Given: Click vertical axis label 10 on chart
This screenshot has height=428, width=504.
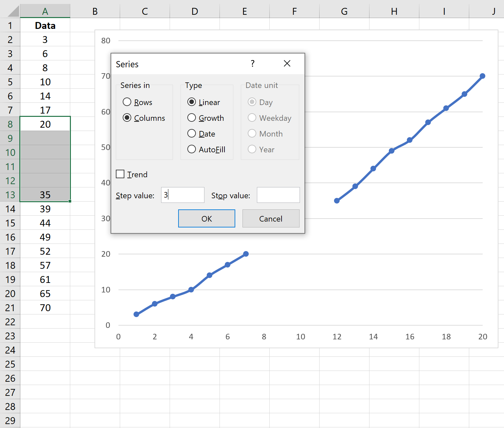Looking at the screenshot, I should point(106,290).
